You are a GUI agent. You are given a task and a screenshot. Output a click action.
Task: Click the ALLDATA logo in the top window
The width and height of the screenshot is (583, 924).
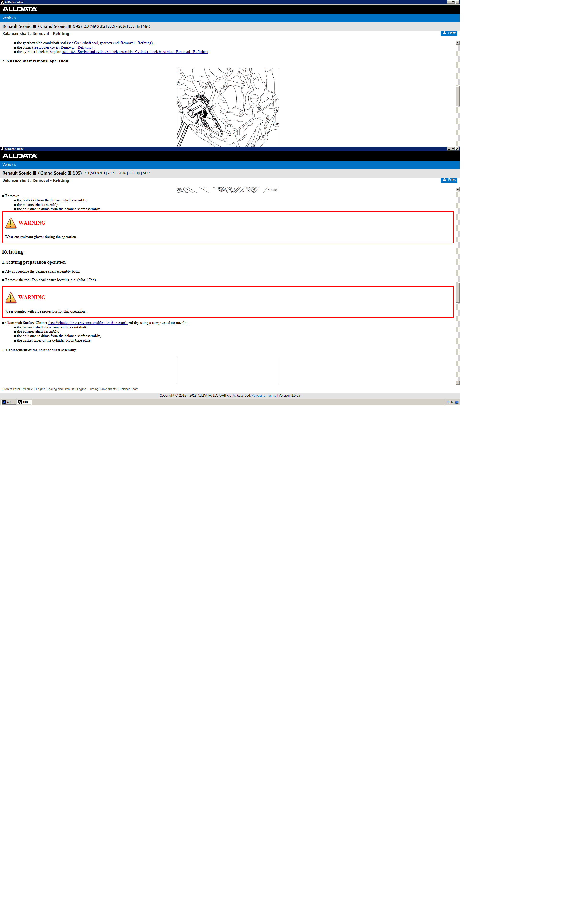click(20, 9)
